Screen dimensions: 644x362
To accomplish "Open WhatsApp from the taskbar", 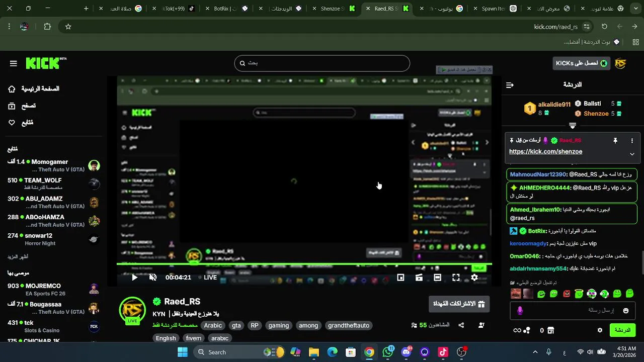I will (388, 352).
